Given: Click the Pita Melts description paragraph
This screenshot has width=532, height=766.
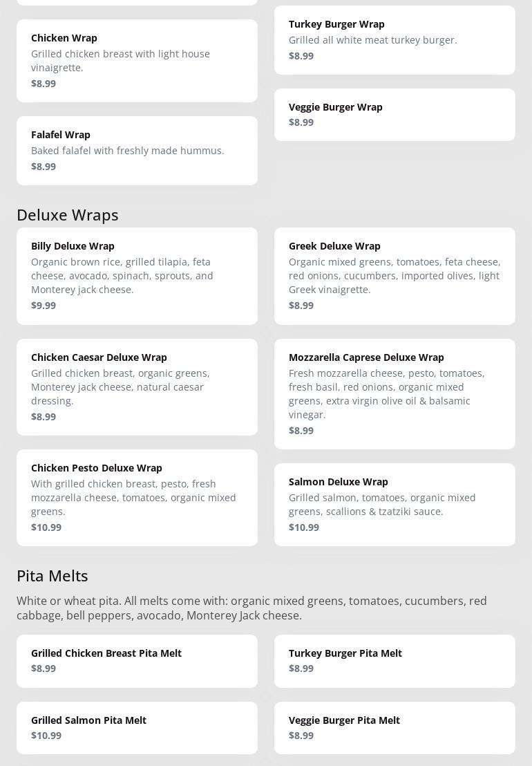Looking at the screenshot, I should (x=251, y=608).
